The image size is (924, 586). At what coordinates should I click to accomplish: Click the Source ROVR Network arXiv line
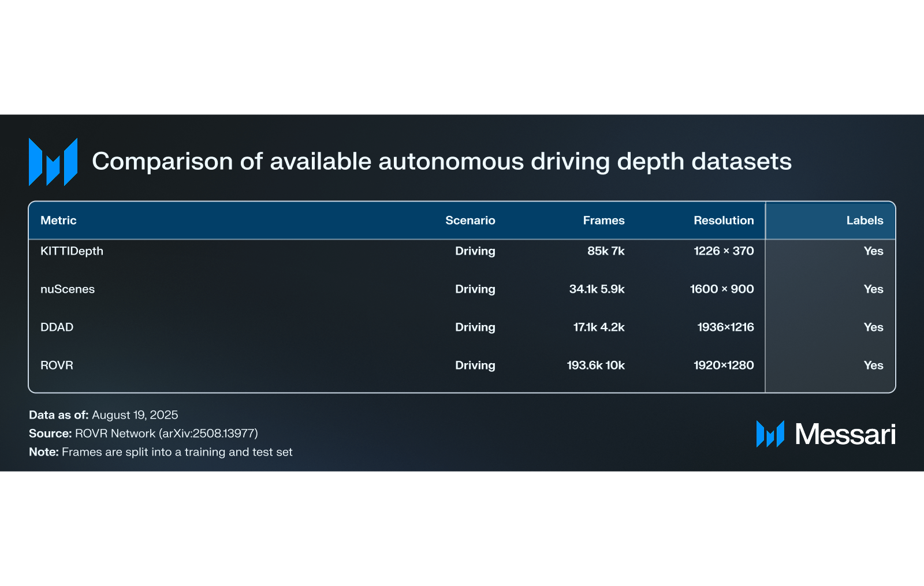pyautogui.click(x=143, y=434)
